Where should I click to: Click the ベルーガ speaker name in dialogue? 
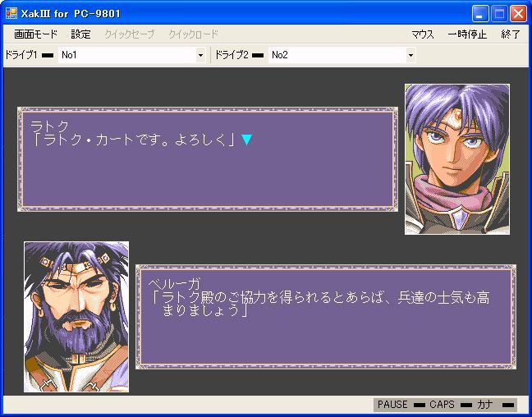tap(174, 284)
